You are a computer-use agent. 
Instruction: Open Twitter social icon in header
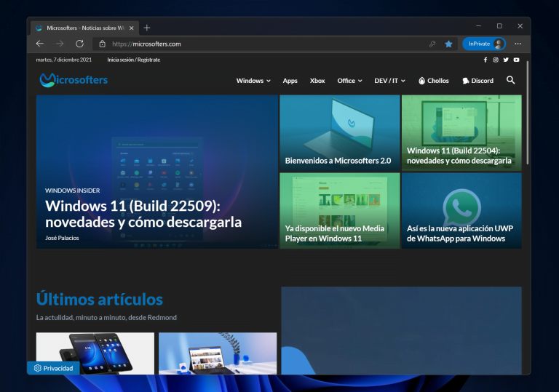coord(506,60)
